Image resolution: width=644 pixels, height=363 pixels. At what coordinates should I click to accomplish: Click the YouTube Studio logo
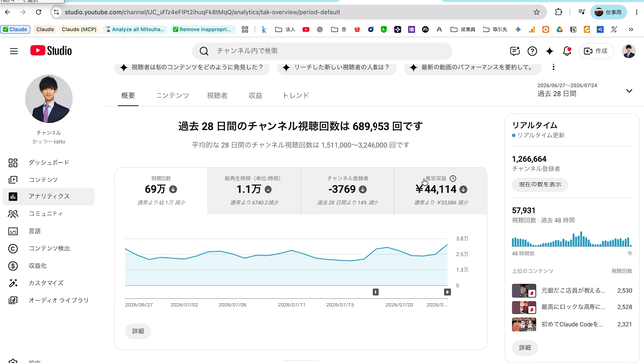(x=51, y=51)
